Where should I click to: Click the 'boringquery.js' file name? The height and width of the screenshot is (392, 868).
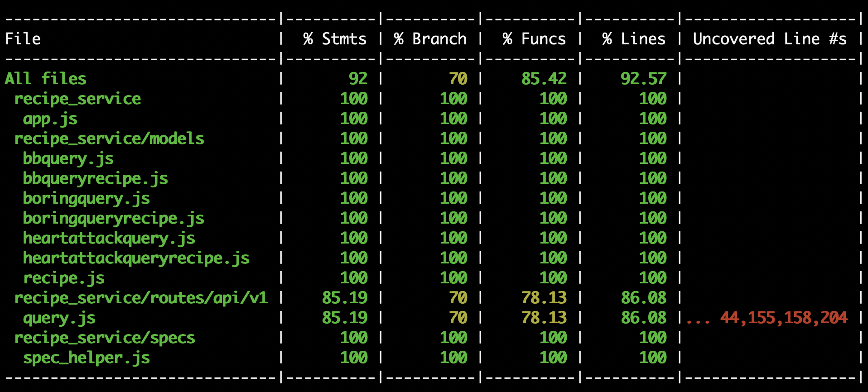tap(87, 198)
